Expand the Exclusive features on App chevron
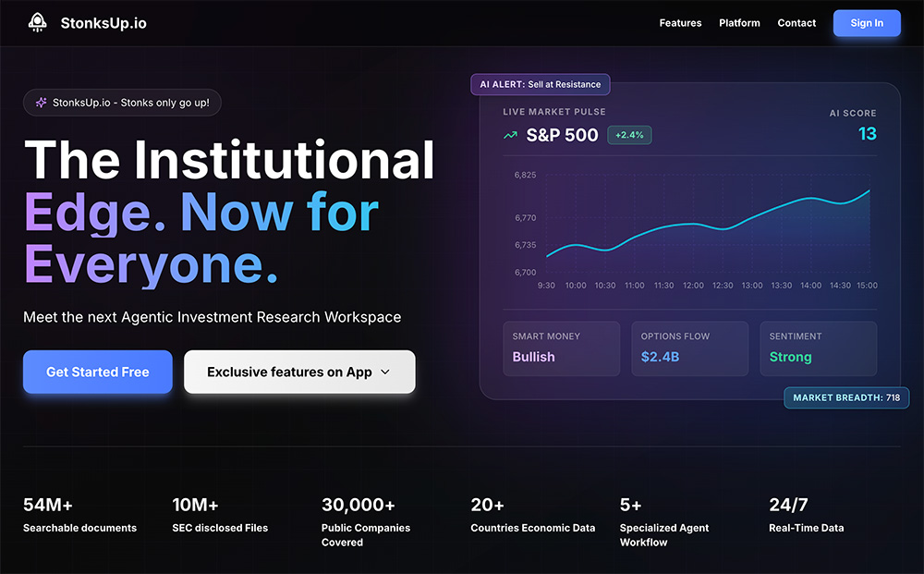The image size is (924, 574). point(385,372)
